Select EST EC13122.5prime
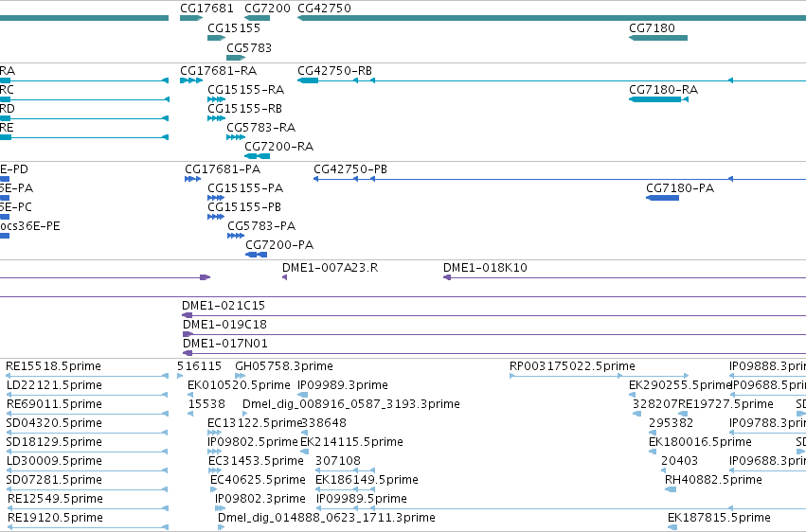The image size is (806, 532). point(254,423)
